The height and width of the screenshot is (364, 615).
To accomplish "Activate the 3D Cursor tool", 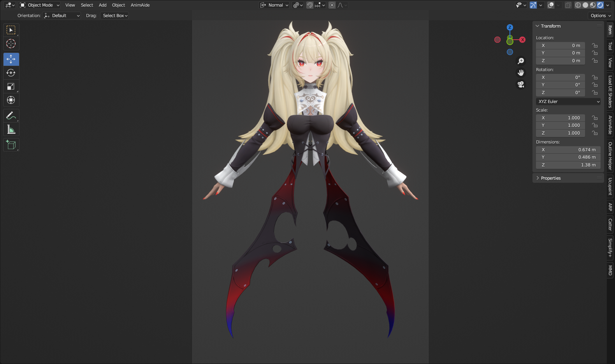I will click(11, 44).
